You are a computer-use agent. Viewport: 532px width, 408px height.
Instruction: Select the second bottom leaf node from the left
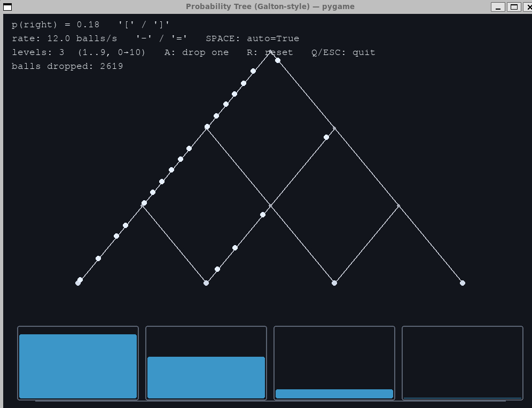click(206, 283)
